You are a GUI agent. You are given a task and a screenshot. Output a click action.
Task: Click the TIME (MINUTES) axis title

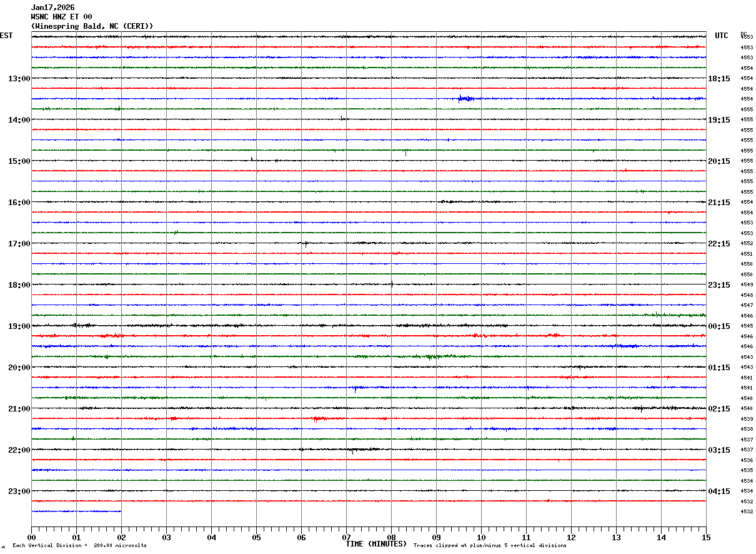point(376,544)
